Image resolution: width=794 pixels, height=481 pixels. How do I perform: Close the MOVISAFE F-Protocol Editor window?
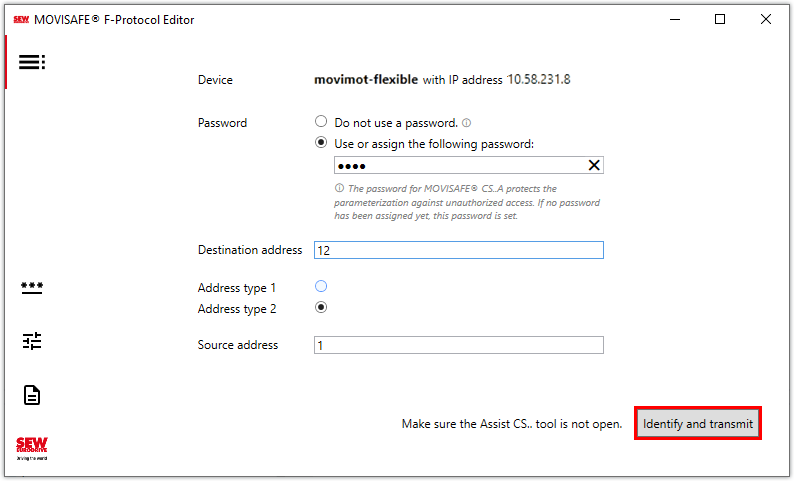tap(766, 19)
